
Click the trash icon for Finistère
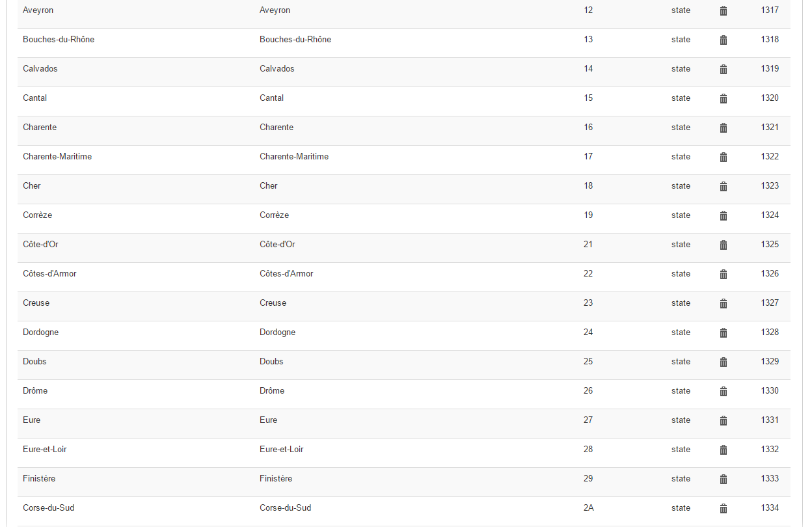click(x=724, y=480)
